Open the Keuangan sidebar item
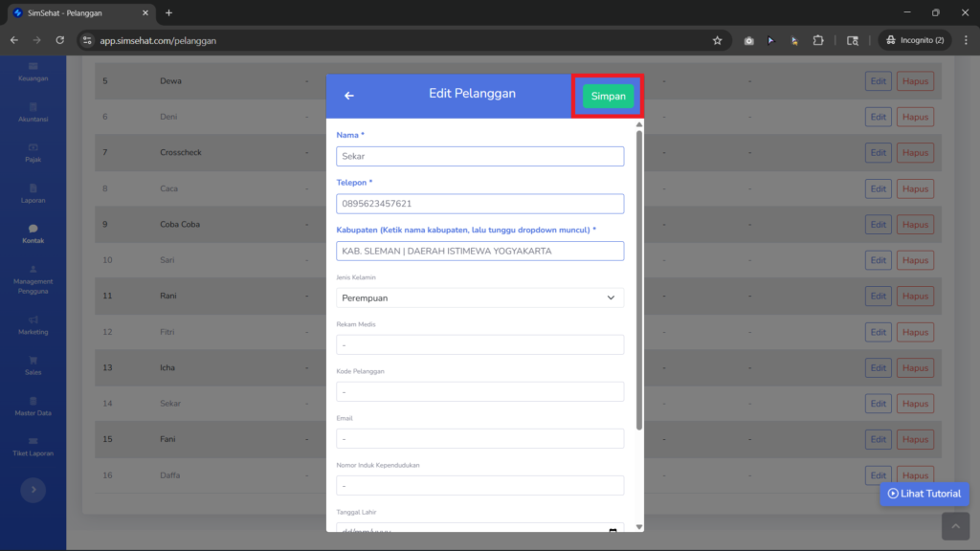980x551 pixels. pyautogui.click(x=33, y=72)
